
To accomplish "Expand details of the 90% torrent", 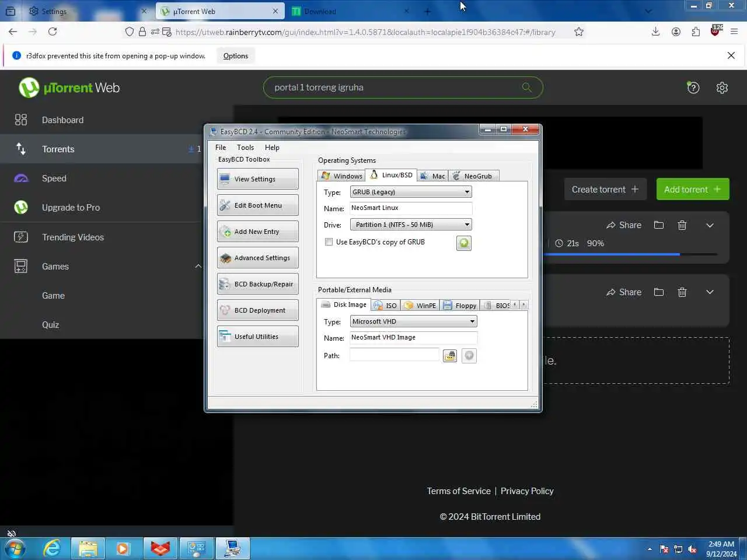I will coord(710,225).
